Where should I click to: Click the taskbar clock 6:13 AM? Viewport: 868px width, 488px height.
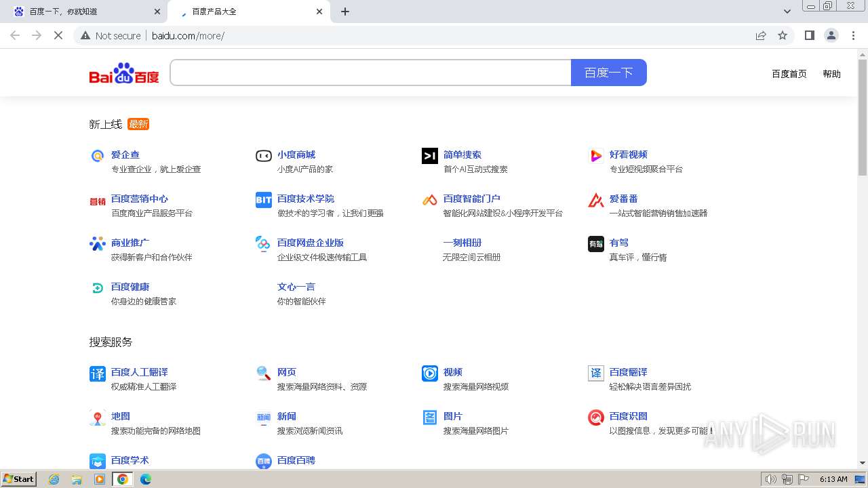point(833,479)
